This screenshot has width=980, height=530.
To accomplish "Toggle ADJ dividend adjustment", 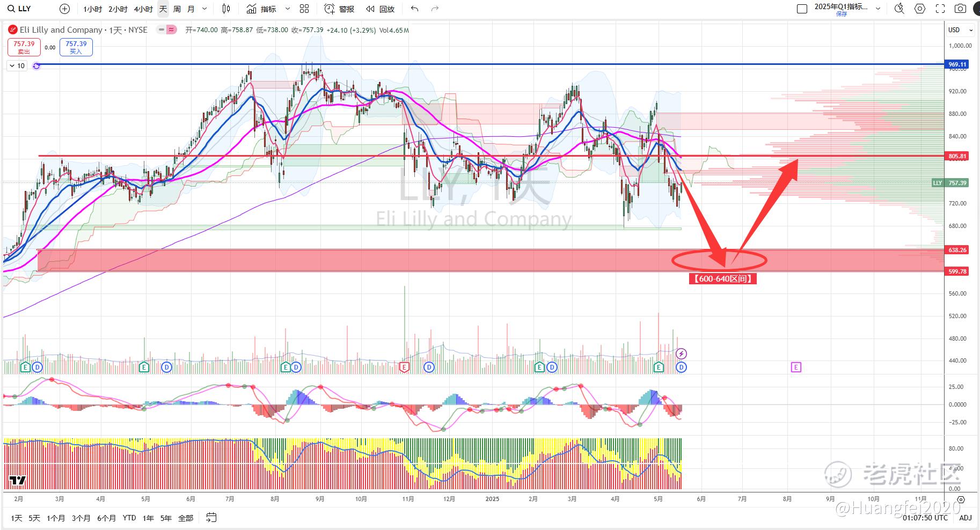I will coord(966,518).
